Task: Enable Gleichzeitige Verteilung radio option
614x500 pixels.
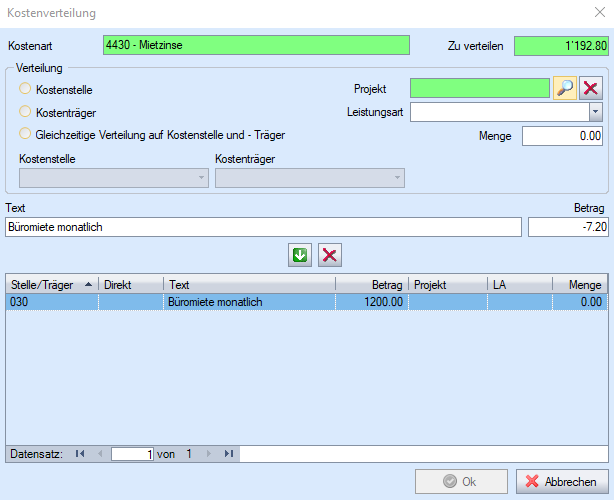Action: 26,134
